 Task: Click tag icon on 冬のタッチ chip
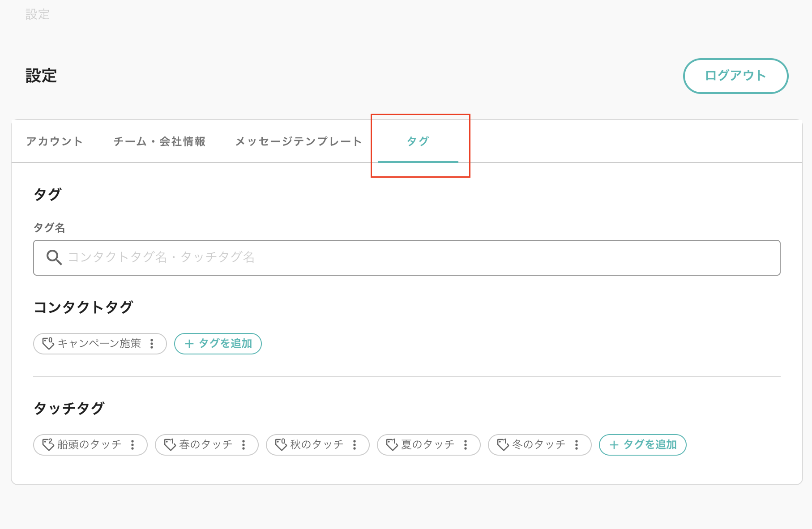[x=503, y=445]
